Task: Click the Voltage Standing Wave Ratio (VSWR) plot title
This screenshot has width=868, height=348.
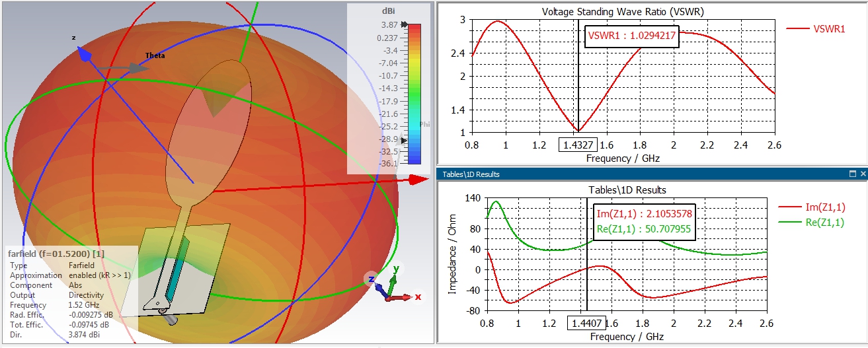Action: point(623,12)
